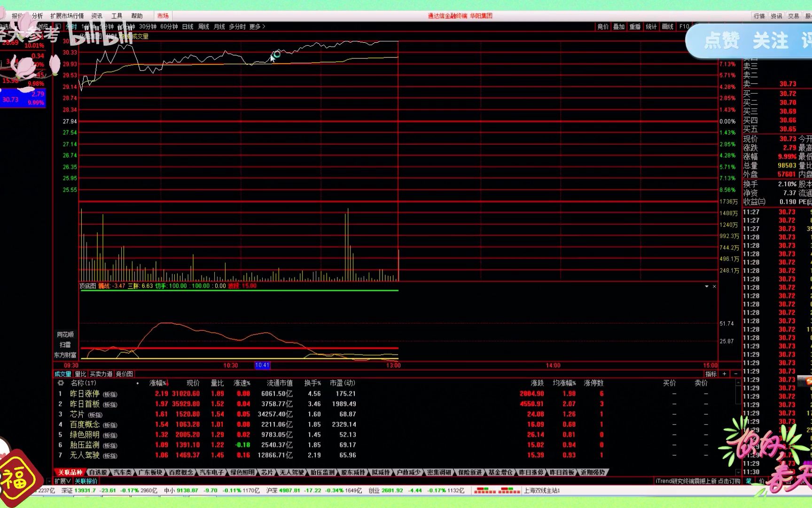The image size is (812, 508).
Task: Select the 关联报价 tab at bottom left
Action: pos(86,481)
